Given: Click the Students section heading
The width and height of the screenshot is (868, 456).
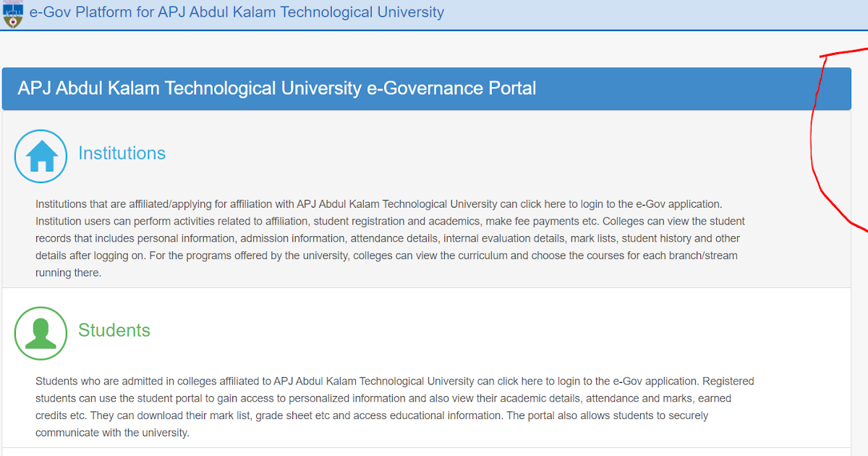Looking at the screenshot, I should point(114,330).
